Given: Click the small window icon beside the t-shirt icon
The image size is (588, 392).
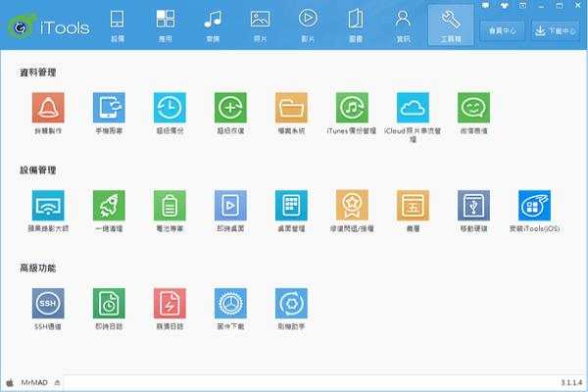Looking at the screenshot, I should tap(522, 5).
